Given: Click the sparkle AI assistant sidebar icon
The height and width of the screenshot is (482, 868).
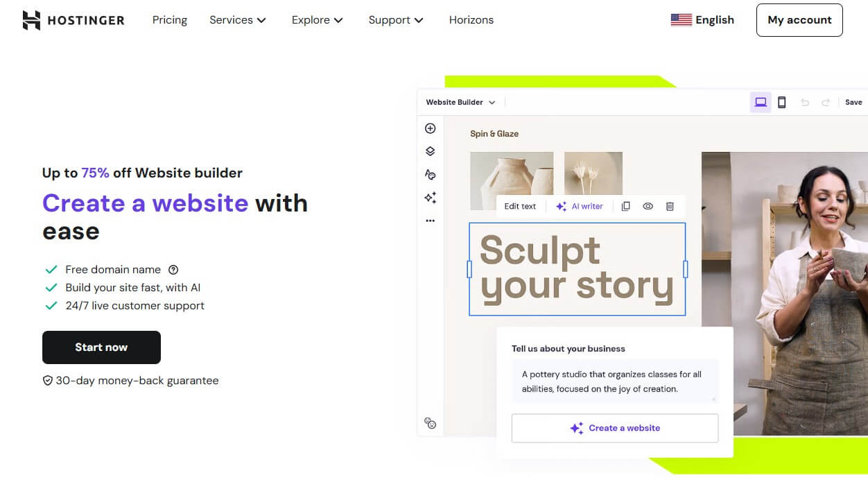Looking at the screenshot, I should click(x=430, y=198).
